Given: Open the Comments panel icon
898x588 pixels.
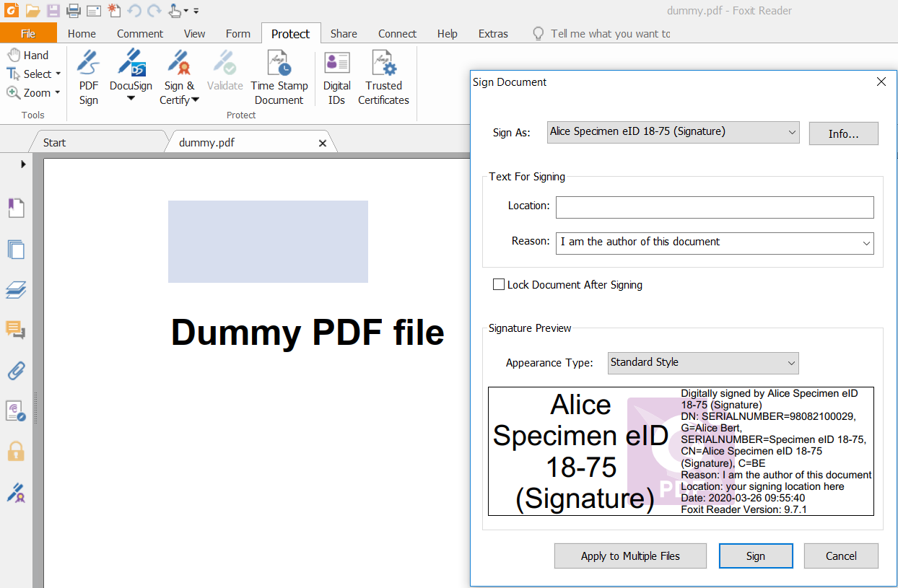Looking at the screenshot, I should click(x=16, y=330).
